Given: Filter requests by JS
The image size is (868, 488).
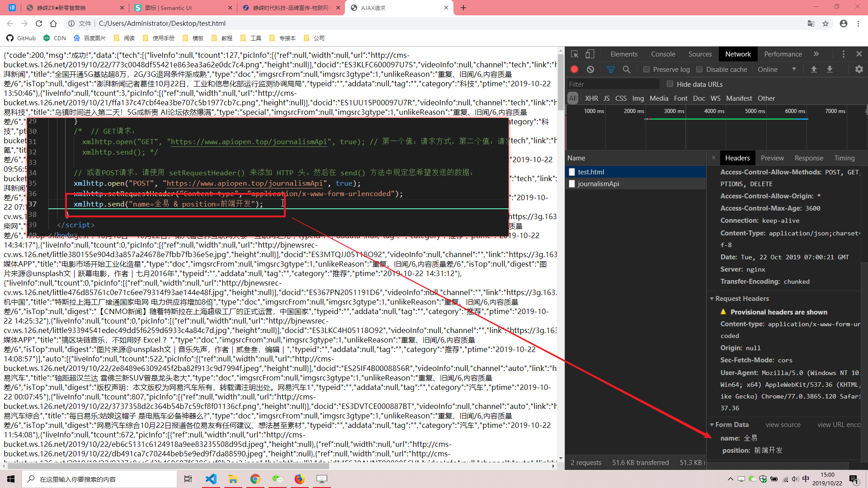Looking at the screenshot, I should click(607, 98).
